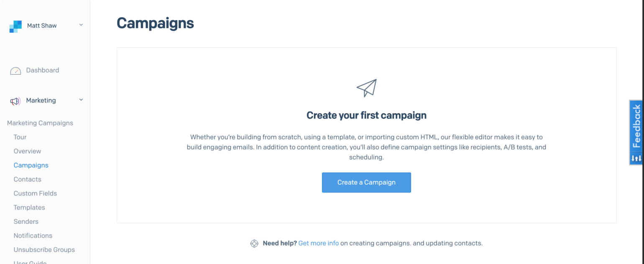Open the Tour menu item
The height and width of the screenshot is (264, 644).
coord(20,137)
